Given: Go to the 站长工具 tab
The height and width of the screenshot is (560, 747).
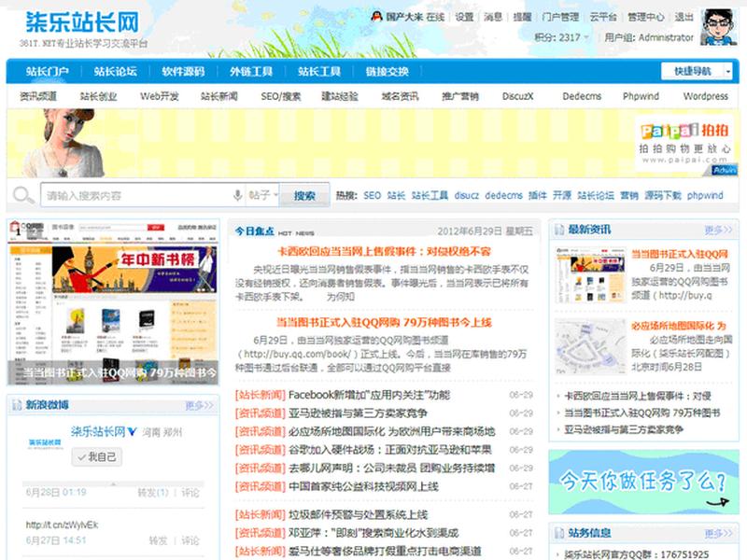Looking at the screenshot, I should 319,72.
